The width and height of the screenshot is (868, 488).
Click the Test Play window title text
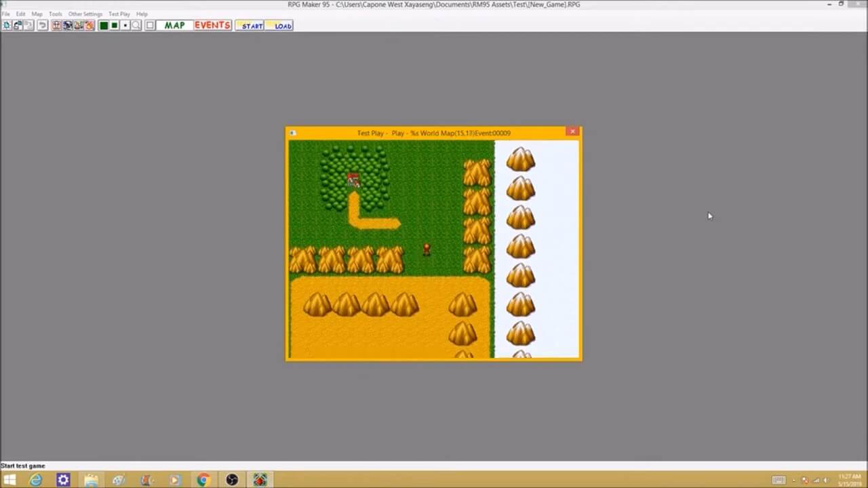coord(434,133)
